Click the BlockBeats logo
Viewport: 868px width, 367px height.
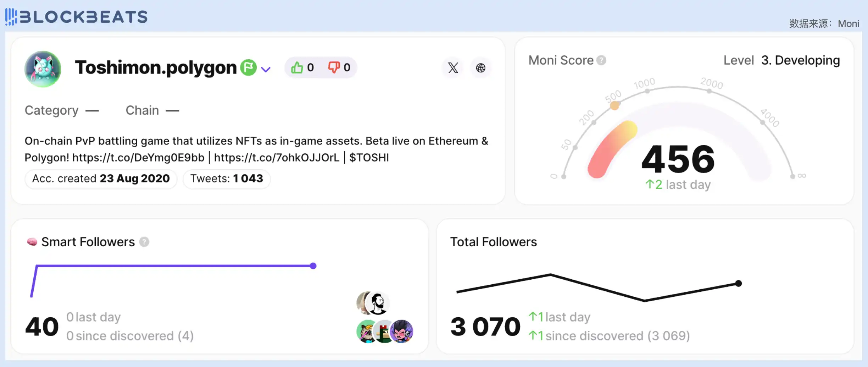[x=76, y=17]
